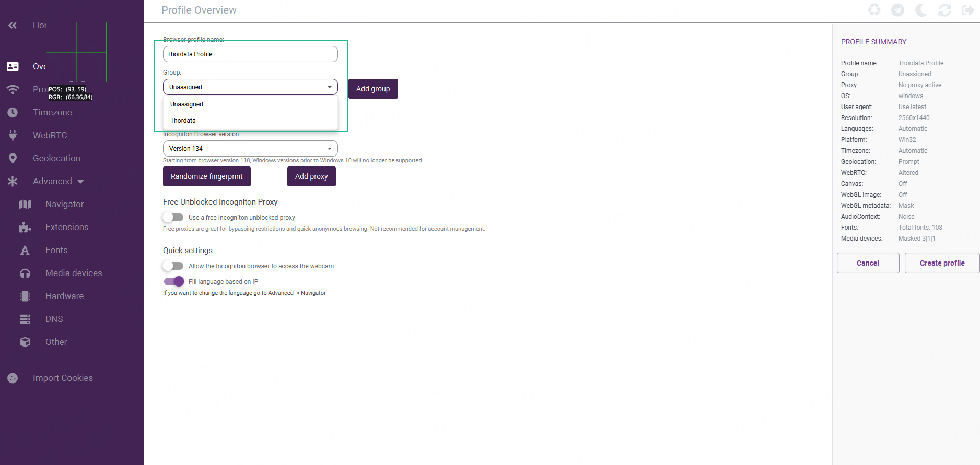
Task: Open the Telegram paper plane icon
Action: (x=897, y=10)
